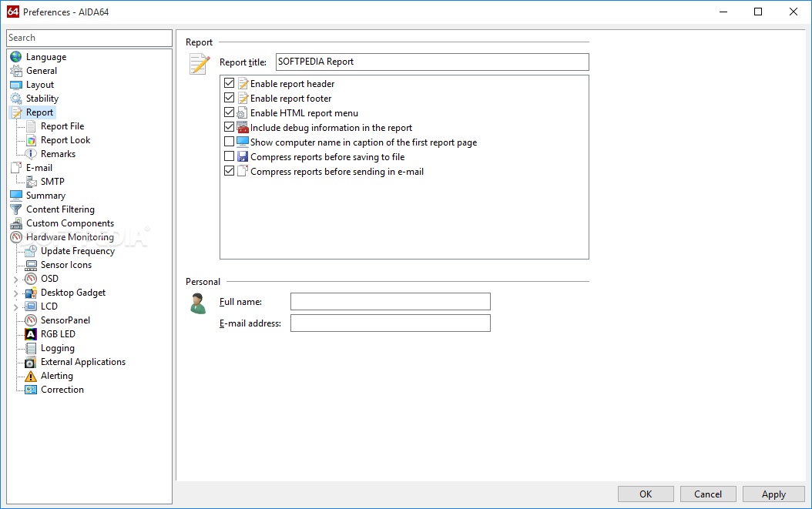This screenshot has width=812, height=509.
Task: Click the RGB LED icon
Action: [x=31, y=334]
